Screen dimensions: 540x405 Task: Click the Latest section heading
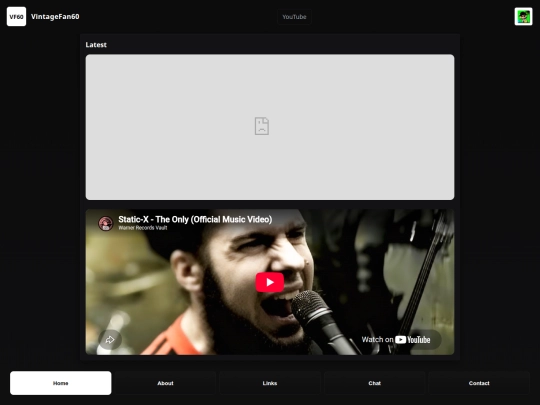(96, 45)
